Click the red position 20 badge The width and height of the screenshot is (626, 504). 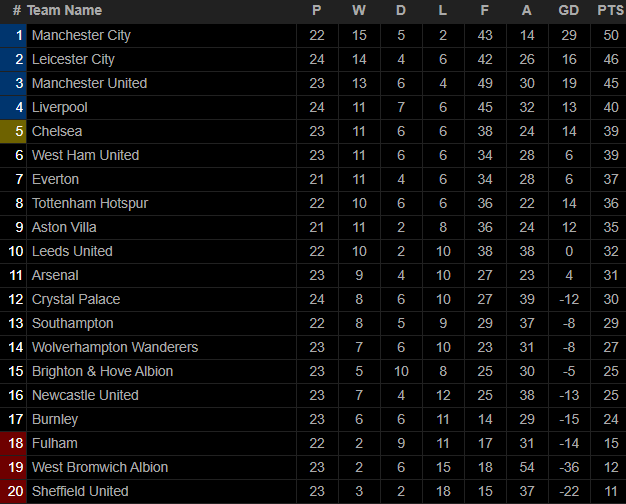pos(13,492)
